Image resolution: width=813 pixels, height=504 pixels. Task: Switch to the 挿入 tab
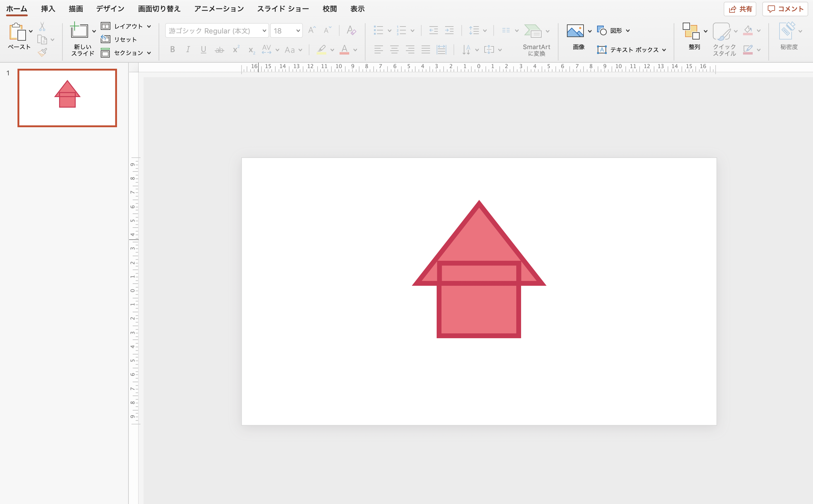click(x=48, y=9)
